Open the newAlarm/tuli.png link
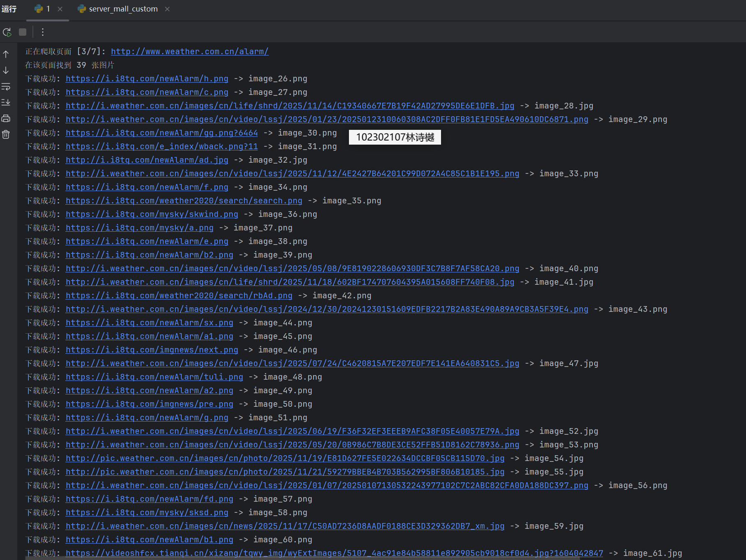 coord(154,377)
